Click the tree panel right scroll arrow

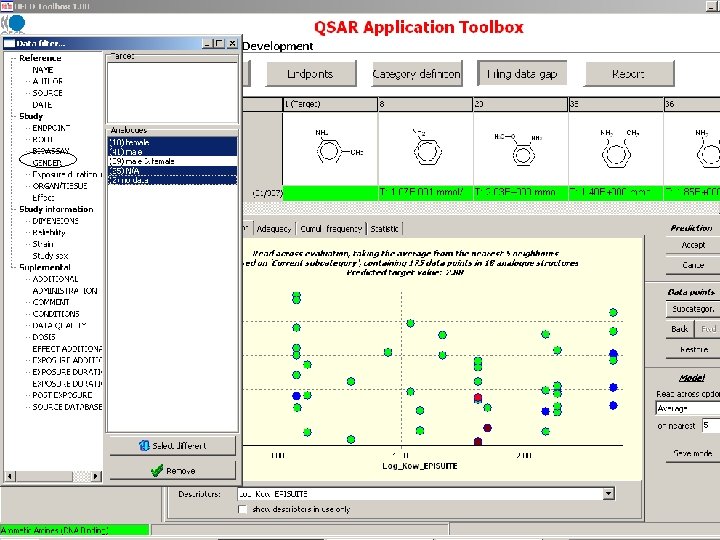(x=96, y=476)
